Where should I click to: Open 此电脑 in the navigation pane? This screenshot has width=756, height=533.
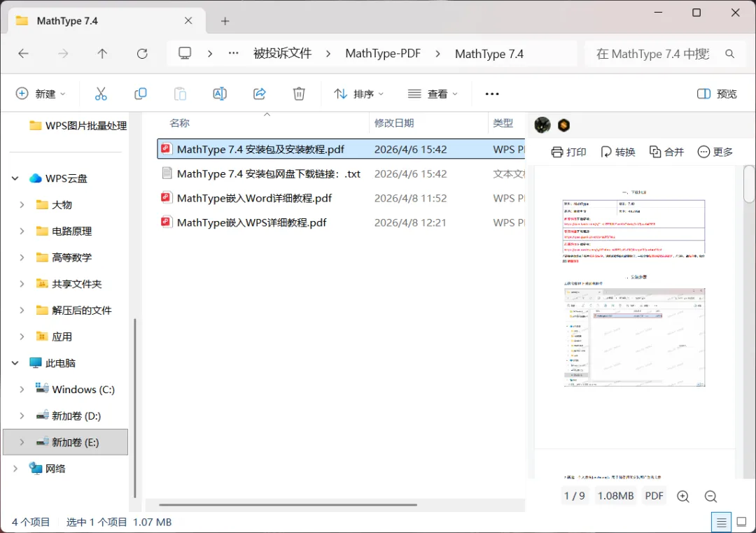click(x=52, y=363)
